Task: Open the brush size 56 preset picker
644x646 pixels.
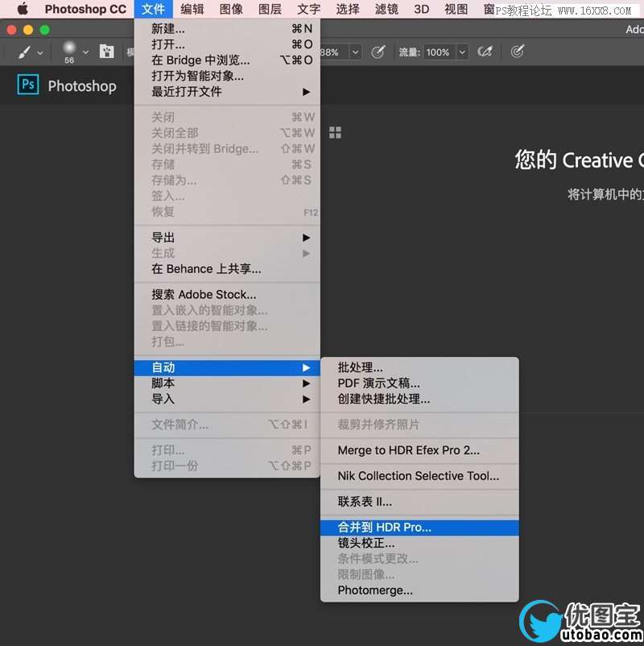Action: pyautogui.click(x=69, y=52)
